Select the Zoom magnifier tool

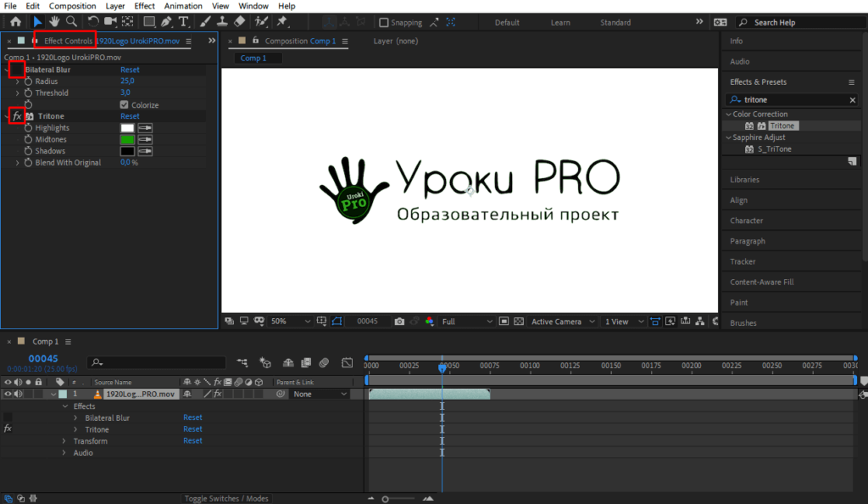pos(72,22)
